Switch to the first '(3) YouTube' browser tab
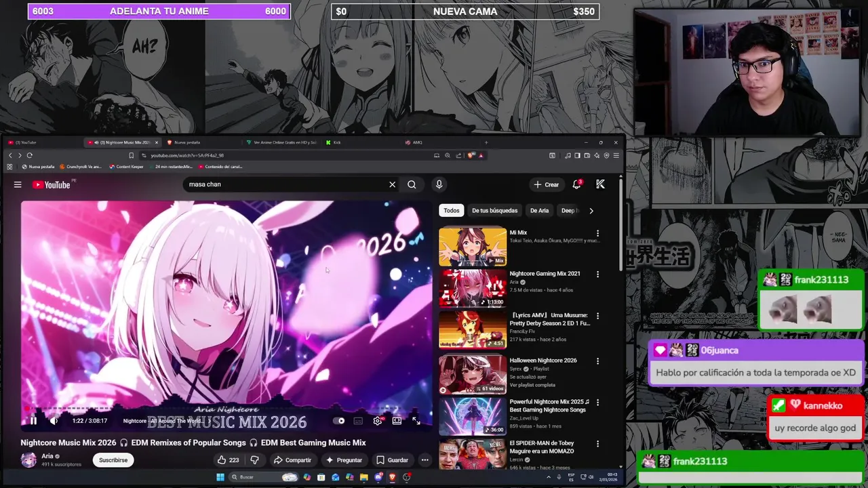The width and height of the screenshot is (868, 488). point(42,142)
